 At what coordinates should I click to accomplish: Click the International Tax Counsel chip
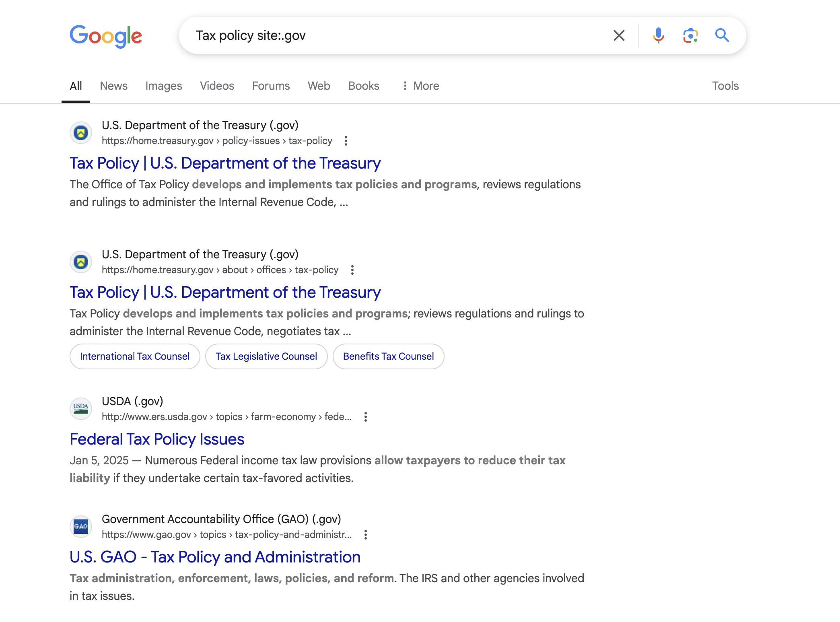point(135,356)
